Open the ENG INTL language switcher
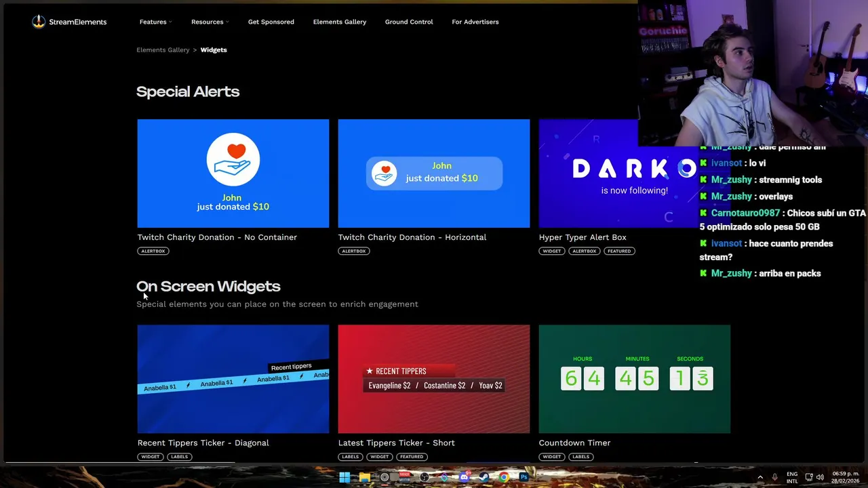Image resolution: width=868 pixels, height=488 pixels. [x=792, y=477]
